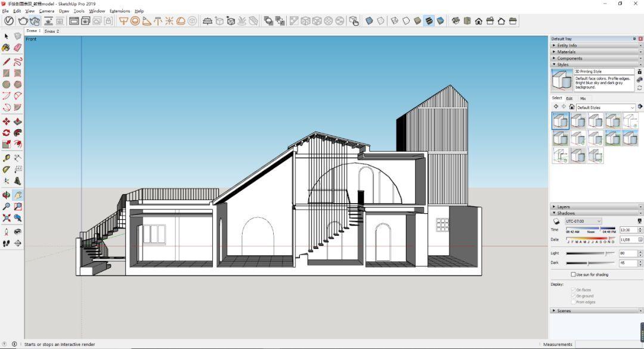
Task: Select the Rotate tool
Action: pyautogui.click(x=6, y=133)
